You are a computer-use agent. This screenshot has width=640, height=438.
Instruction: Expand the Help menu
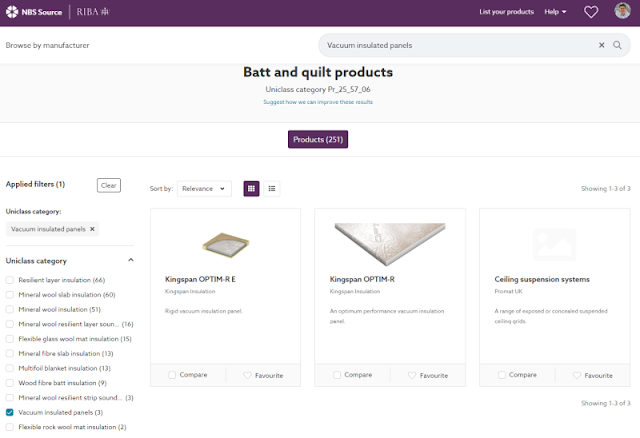555,12
